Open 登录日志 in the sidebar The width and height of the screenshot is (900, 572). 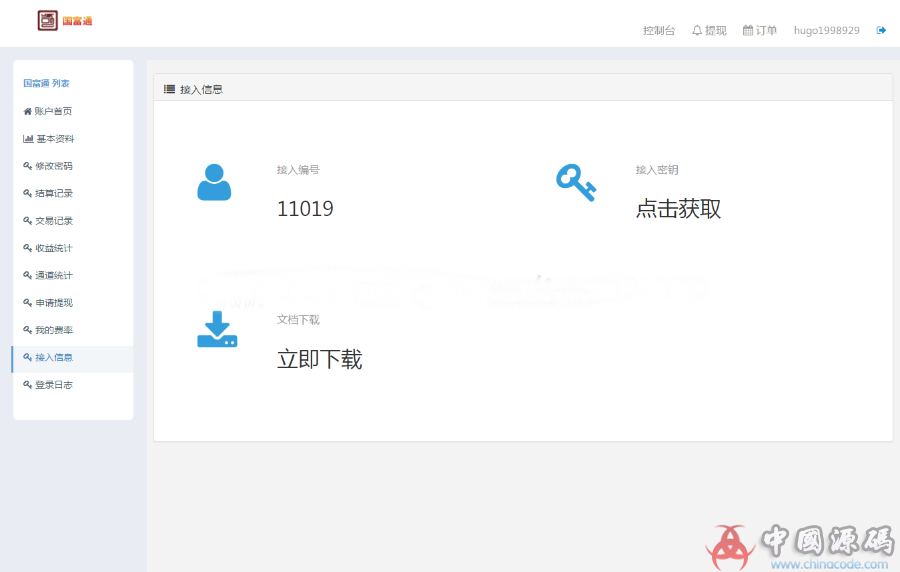click(x=48, y=385)
